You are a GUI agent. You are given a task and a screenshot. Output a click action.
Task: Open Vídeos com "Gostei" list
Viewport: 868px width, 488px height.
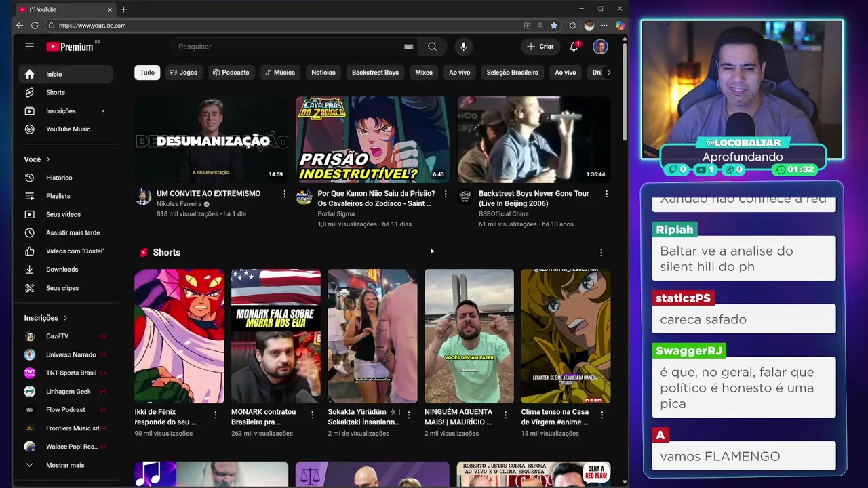66,251
